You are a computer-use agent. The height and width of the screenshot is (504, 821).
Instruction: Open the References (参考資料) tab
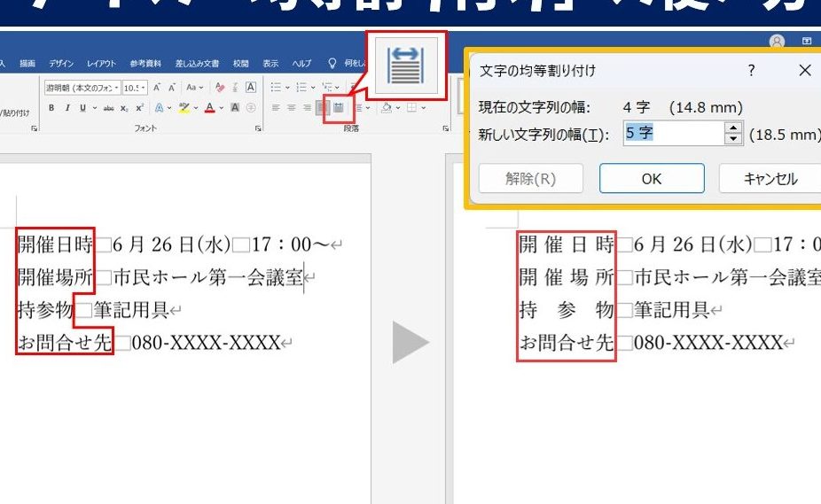click(x=145, y=63)
